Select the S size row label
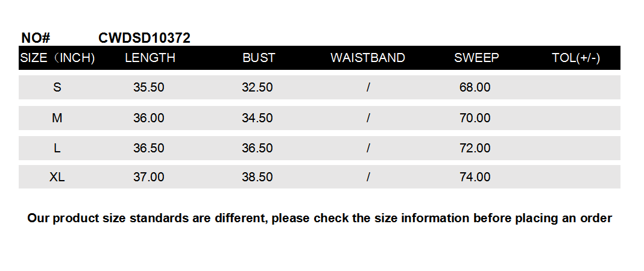Image resolution: width=644 pixels, height=271 pixels. tap(57, 87)
